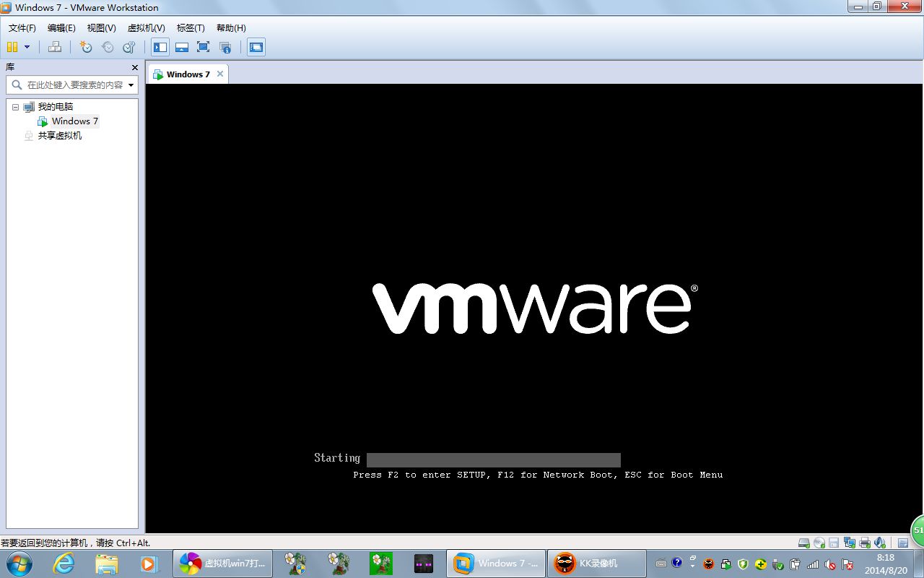
Task: Click the floppy drive status icon
Action: (x=834, y=543)
